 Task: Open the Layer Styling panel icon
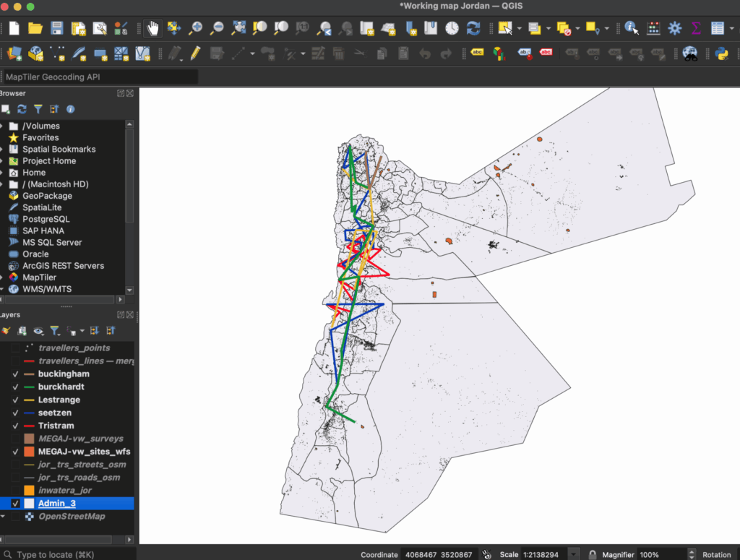(x=6, y=331)
